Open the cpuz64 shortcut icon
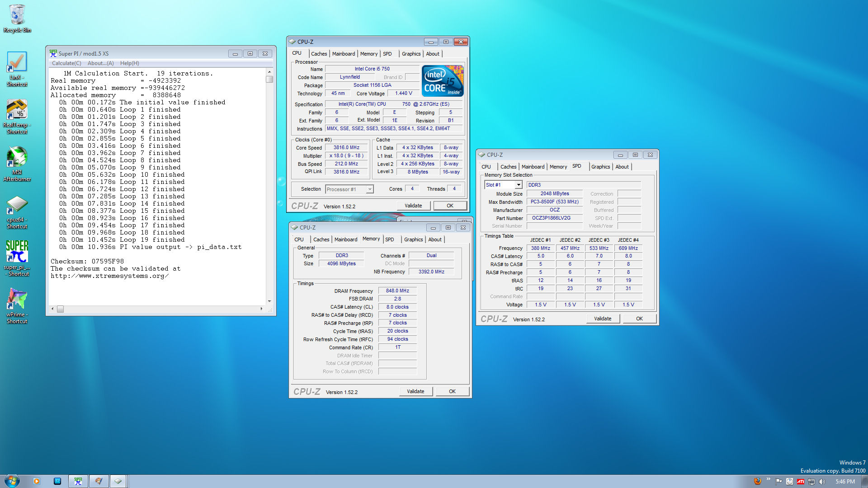The image size is (868, 488). coord(17,212)
